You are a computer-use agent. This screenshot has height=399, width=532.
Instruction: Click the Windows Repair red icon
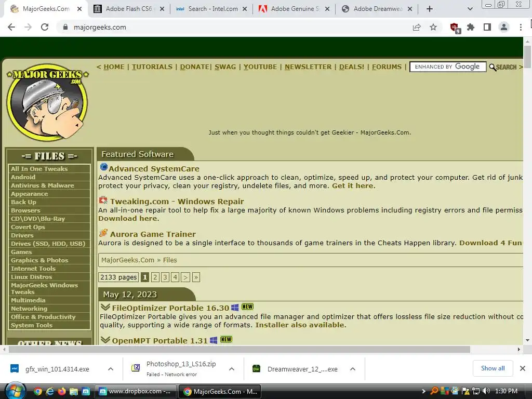click(103, 200)
